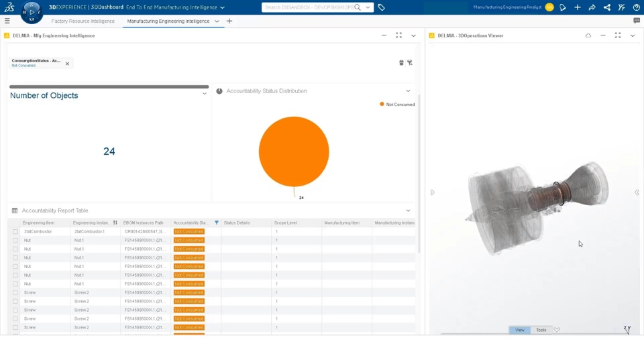This screenshot has height=362, width=644.
Task: Open filter on Accountability Status column
Action: 217,223
